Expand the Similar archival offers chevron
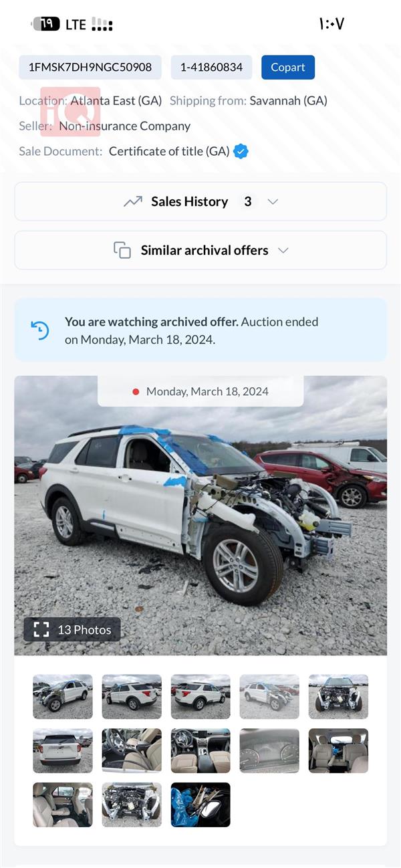This screenshot has height=868, width=401. (283, 250)
